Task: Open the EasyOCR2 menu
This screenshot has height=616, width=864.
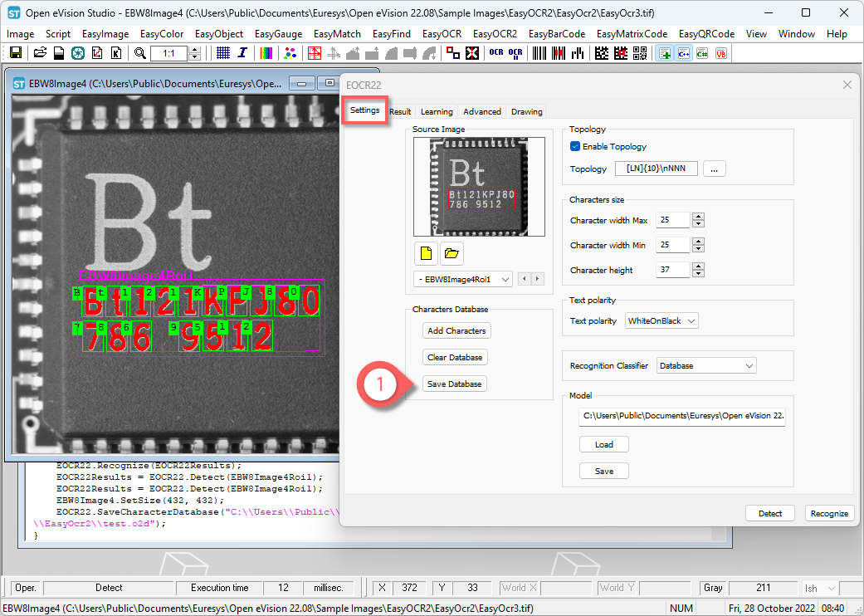Action: point(495,33)
